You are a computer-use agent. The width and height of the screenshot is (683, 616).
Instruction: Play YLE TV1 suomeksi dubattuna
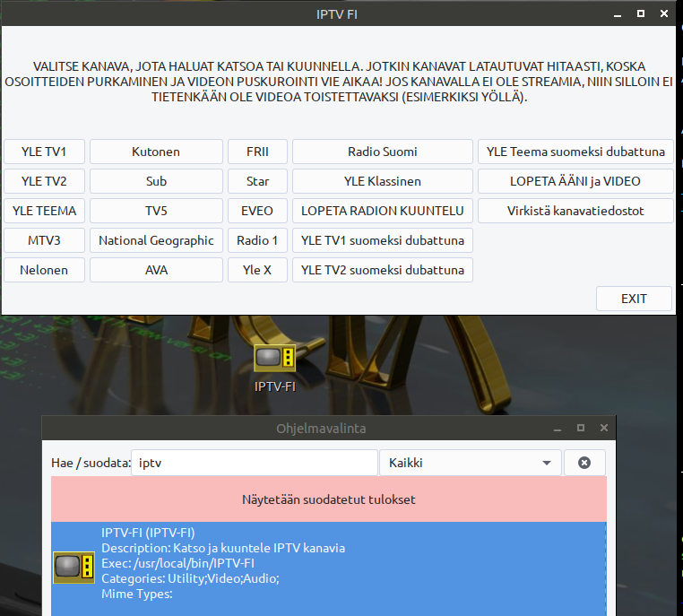[383, 240]
